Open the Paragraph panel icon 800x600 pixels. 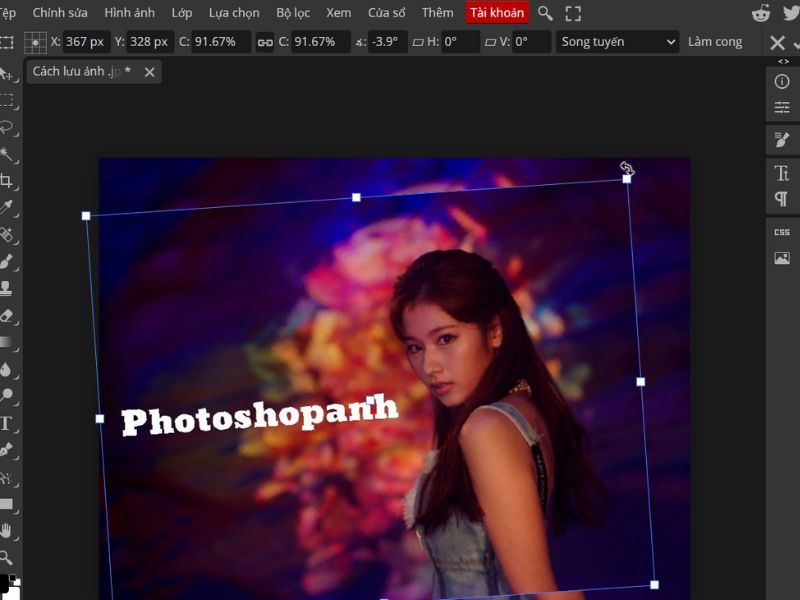781,199
